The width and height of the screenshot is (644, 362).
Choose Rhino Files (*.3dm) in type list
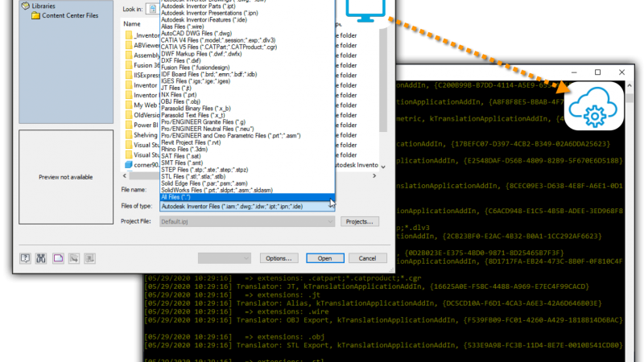click(x=184, y=149)
